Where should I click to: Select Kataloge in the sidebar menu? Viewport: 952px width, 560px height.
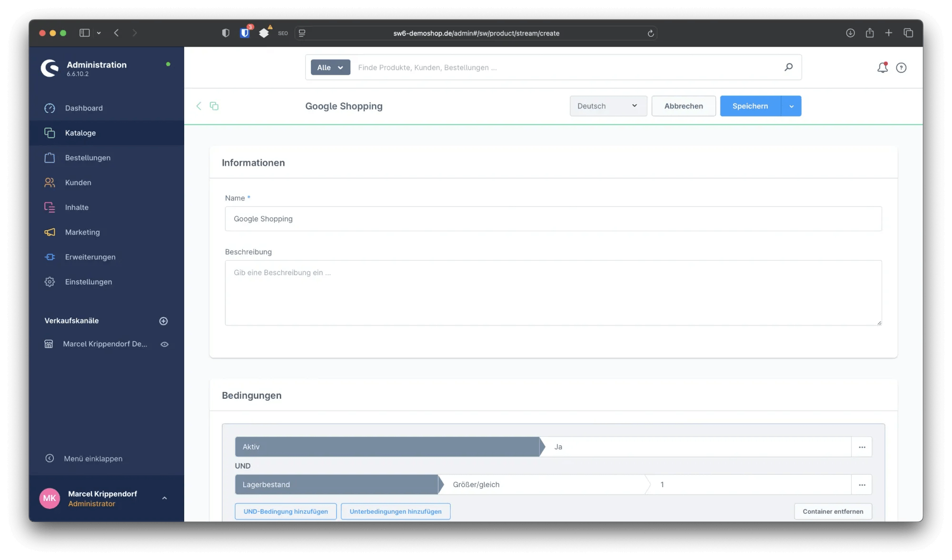(80, 133)
